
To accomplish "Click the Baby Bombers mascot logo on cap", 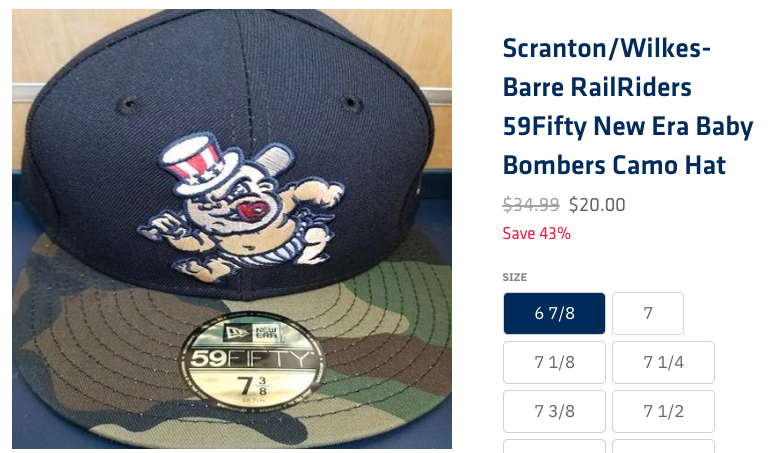I will tap(242, 209).
